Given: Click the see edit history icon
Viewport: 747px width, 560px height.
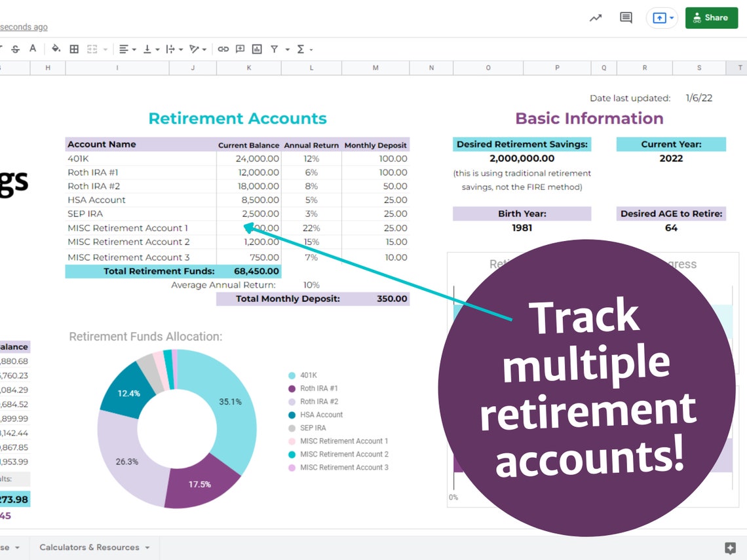Looking at the screenshot, I should [x=595, y=18].
